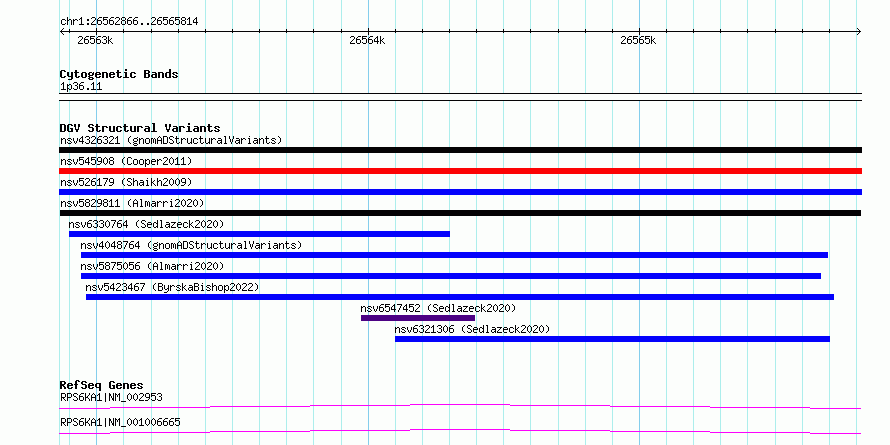The height and width of the screenshot is (445, 890).
Task: Click the 26564k ruler tick label
Action: 367,40
